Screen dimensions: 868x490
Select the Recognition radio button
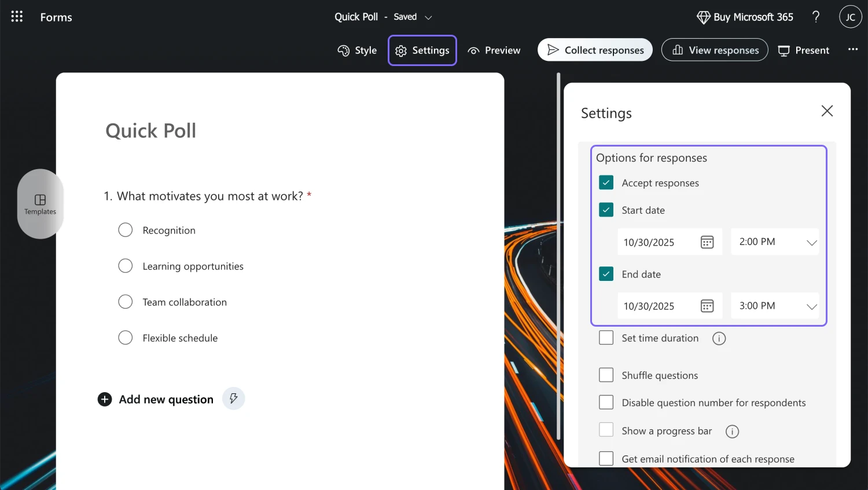[x=126, y=230]
